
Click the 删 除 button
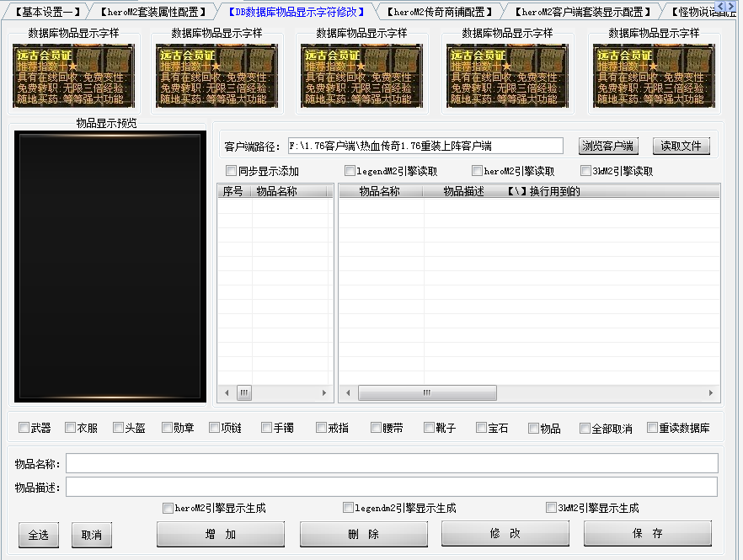coord(363,534)
